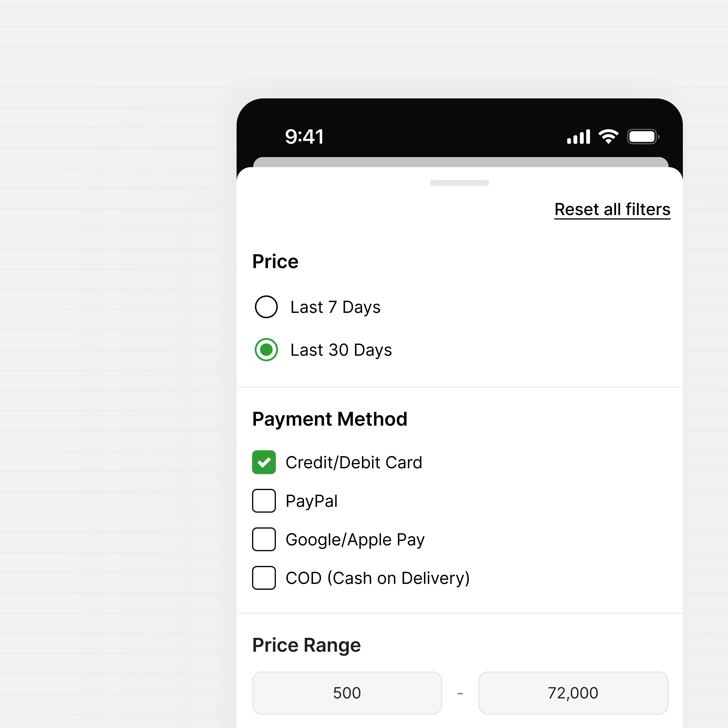Tap the Wi-Fi status icon
Image resolution: width=728 pixels, height=728 pixels.
pos(608,136)
